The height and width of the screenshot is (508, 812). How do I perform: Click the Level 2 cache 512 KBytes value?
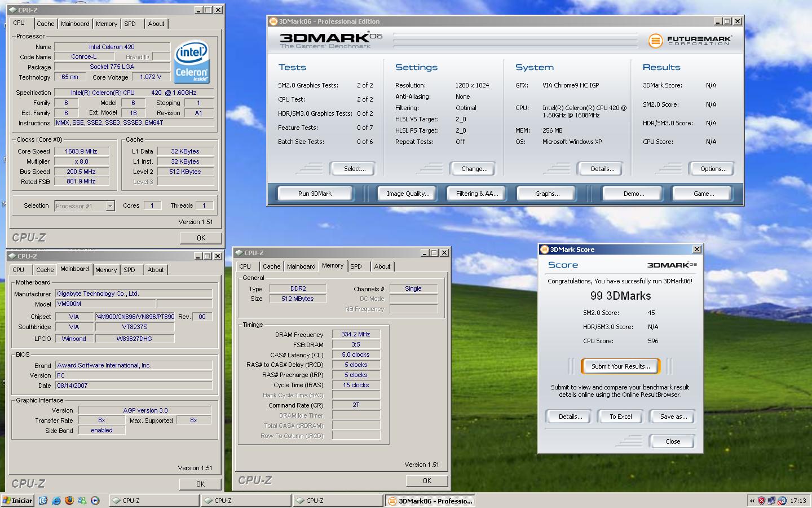coord(185,172)
